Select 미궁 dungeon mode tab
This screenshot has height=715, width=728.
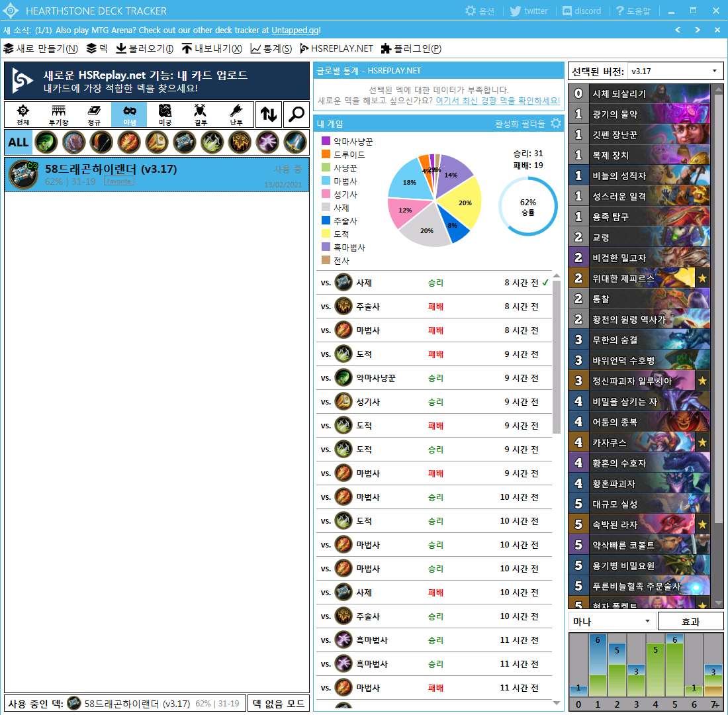point(165,115)
